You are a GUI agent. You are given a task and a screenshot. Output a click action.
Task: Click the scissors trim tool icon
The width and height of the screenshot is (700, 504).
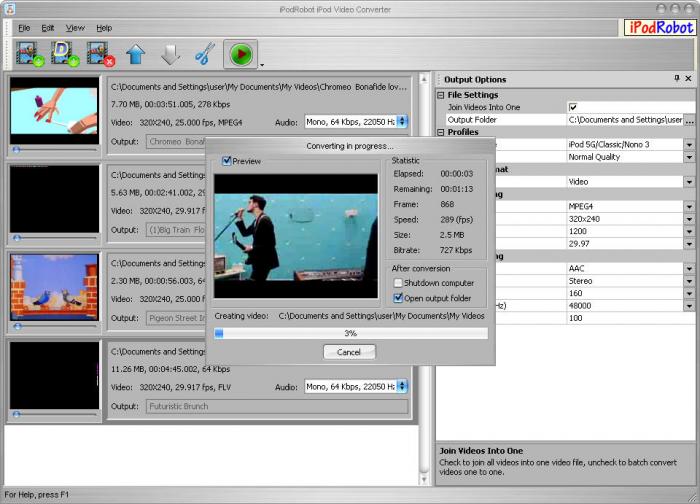(x=205, y=54)
